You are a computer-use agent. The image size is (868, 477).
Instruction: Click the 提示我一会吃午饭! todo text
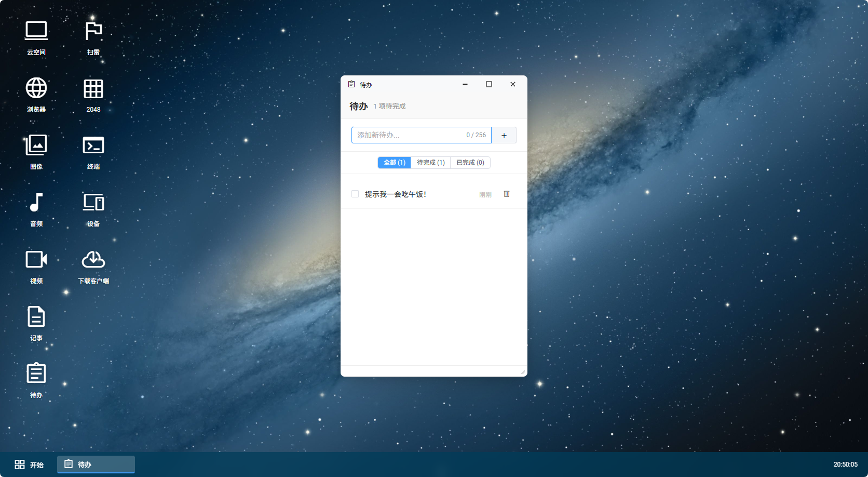396,194
